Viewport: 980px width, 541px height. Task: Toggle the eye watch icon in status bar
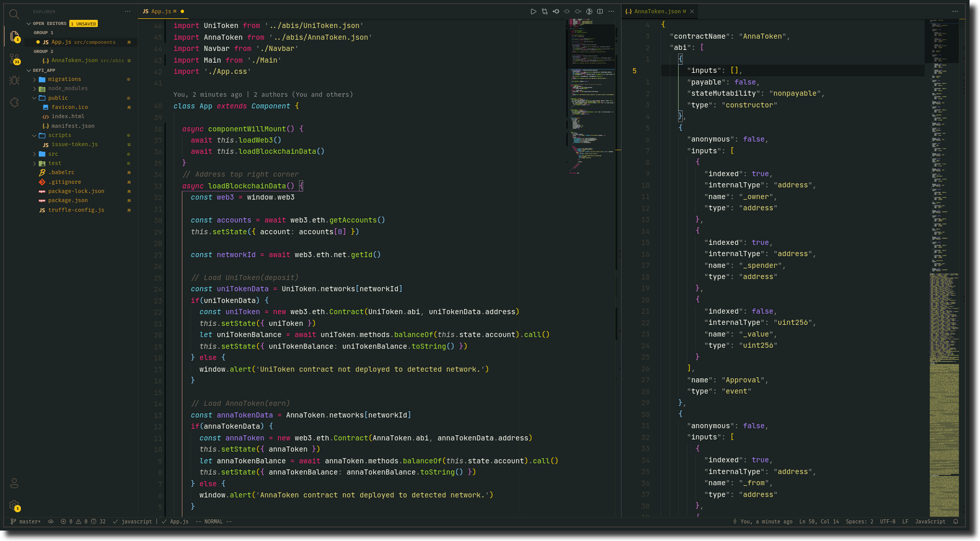pyautogui.click(x=51, y=521)
